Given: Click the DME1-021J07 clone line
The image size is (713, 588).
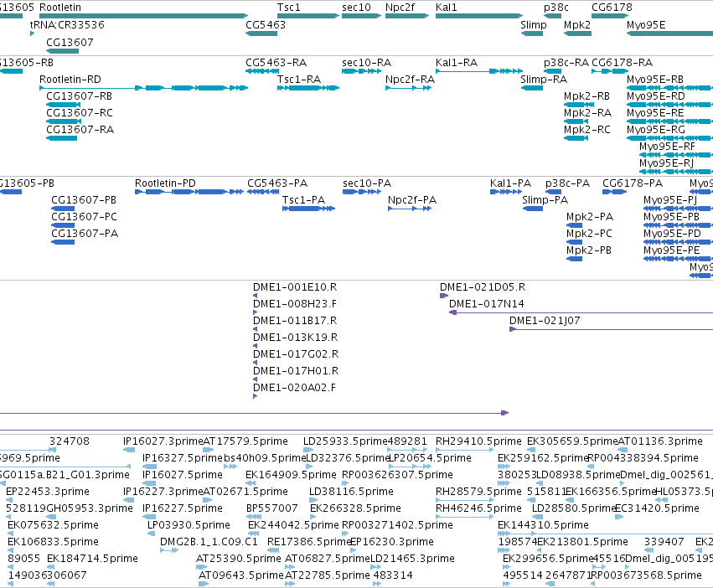Looking at the screenshot, I should tap(611, 329).
